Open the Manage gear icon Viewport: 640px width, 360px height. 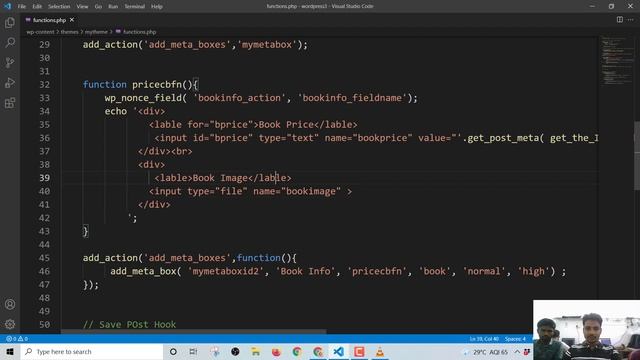tap(10, 324)
